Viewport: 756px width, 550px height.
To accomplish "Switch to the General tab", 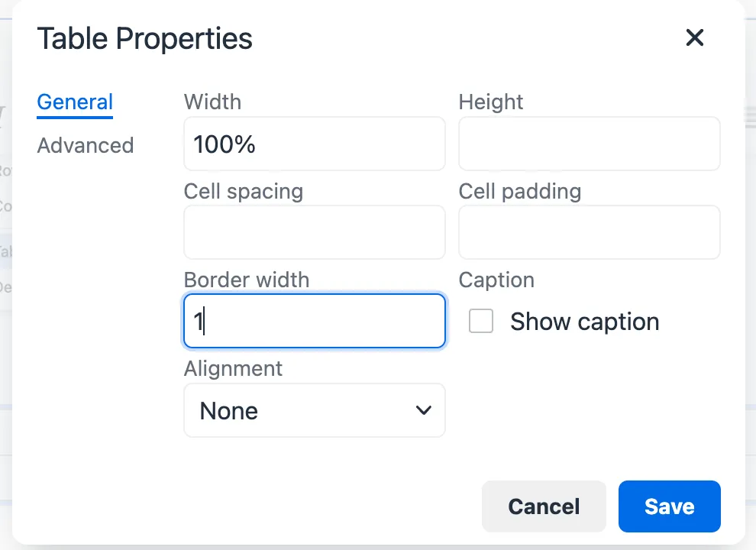I will tap(75, 102).
